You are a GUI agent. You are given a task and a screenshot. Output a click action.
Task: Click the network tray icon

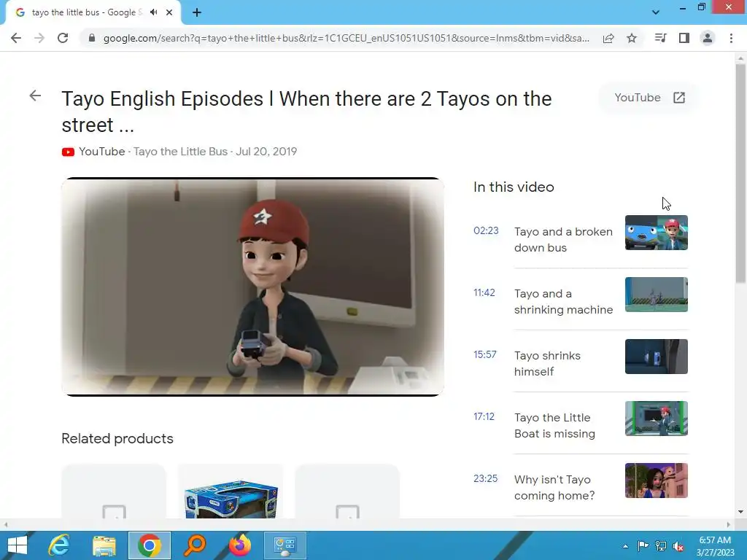coord(661,546)
